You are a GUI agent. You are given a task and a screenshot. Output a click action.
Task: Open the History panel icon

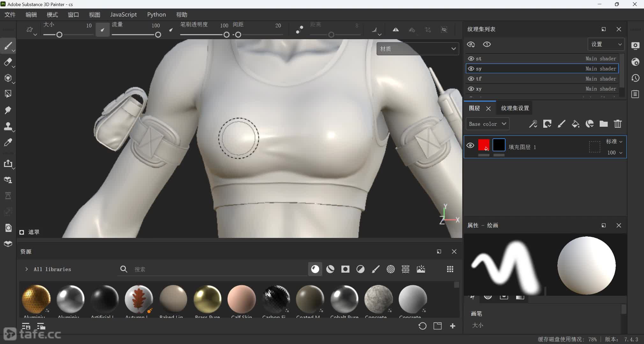[x=635, y=78]
